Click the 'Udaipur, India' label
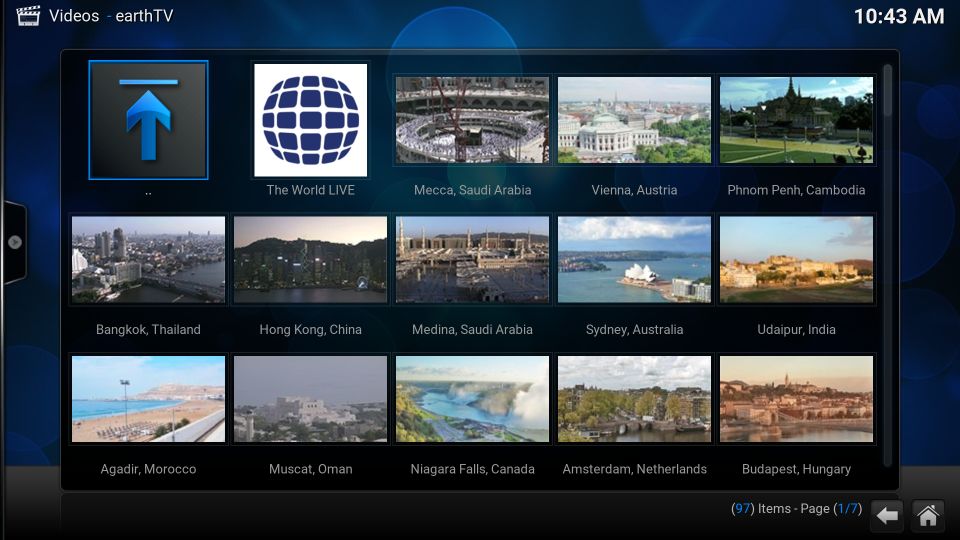The width and height of the screenshot is (960, 540). pos(796,329)
